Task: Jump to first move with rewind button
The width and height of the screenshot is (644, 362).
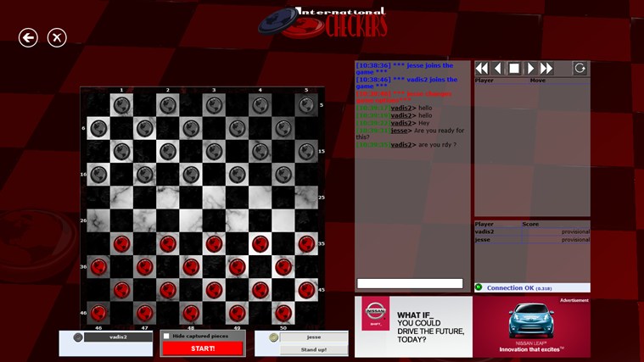Action: click(x=482, y=69)
